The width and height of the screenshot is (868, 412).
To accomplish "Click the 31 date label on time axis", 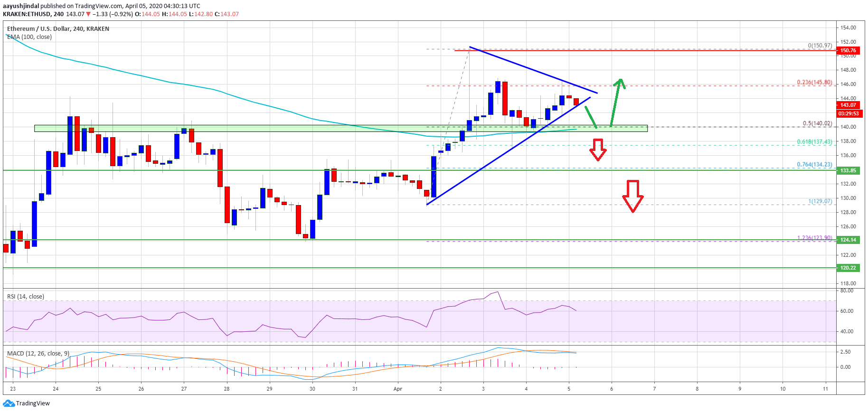I will pos(355,389).
